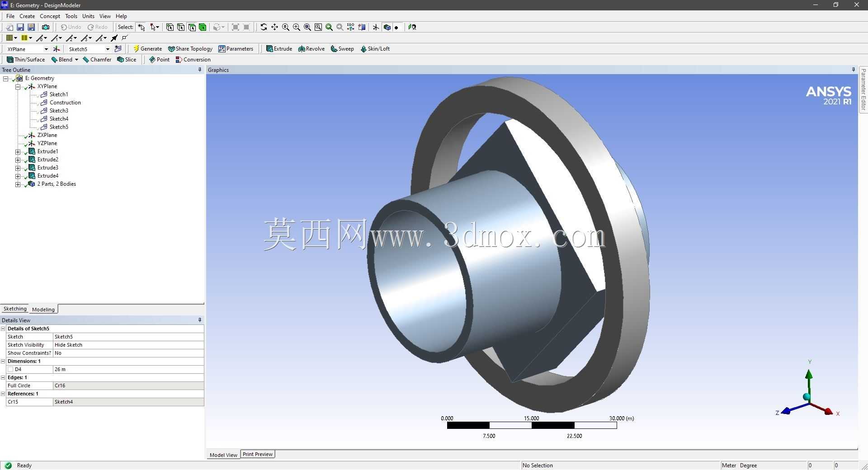
Task: Open the Blend dropdown arrow
Action: (76, 60)
